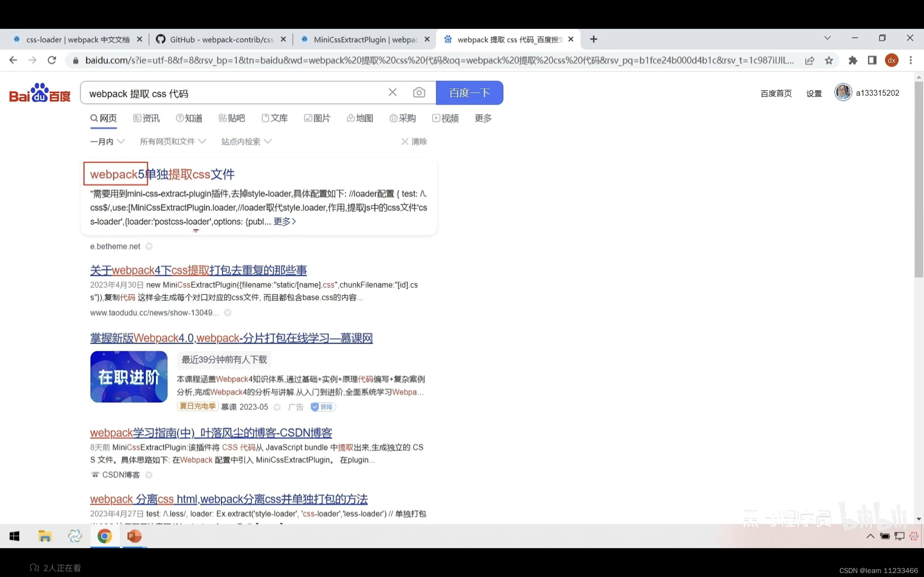The height and width of the screenshot is (577, 924).
Task: Open the Chrome extensions puzzle icon
Action: [x=853, y=60]
